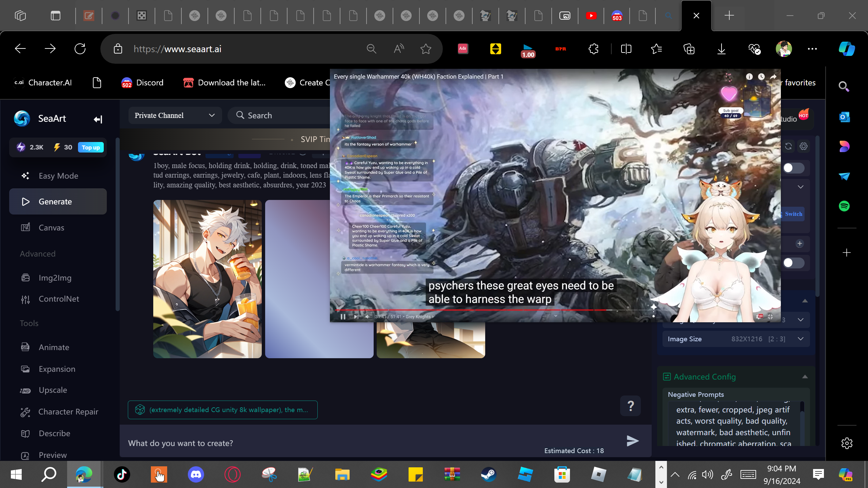This screenshot has height=488, width=868.
Task: Open the Character Repair tool
Action: click(58, 412)
